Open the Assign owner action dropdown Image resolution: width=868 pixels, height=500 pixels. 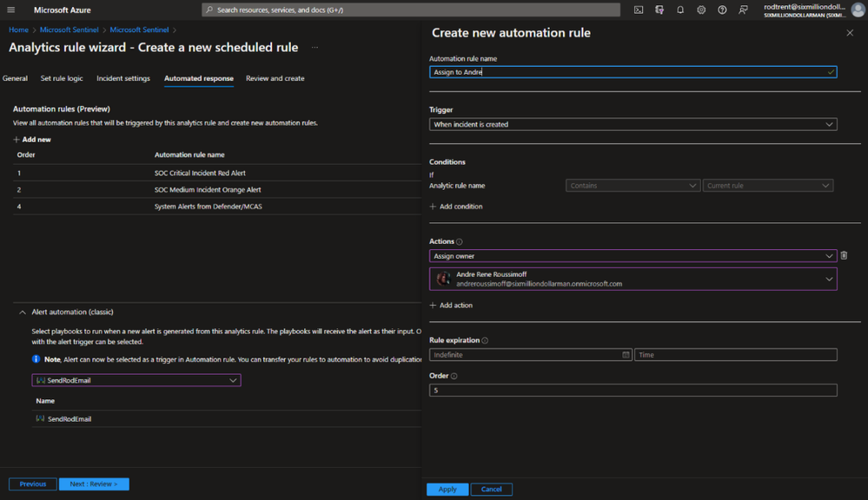click(x=633, y=256)
